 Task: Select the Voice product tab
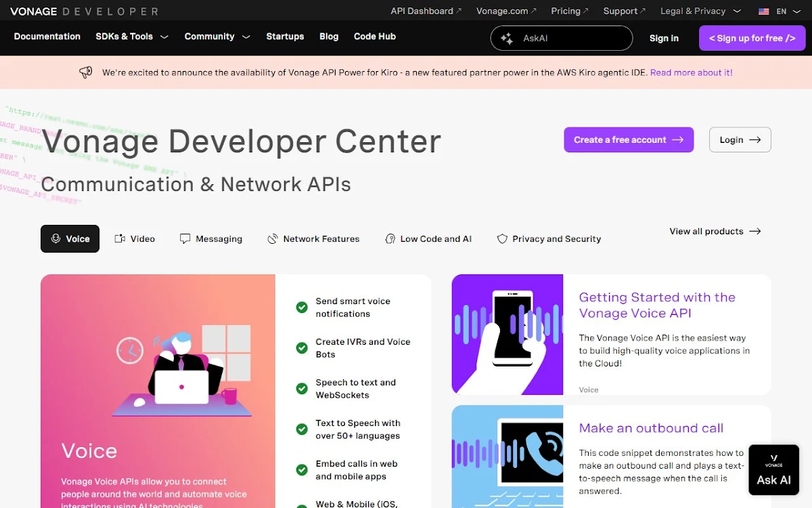pyautogui.click(x=70, y=238)
